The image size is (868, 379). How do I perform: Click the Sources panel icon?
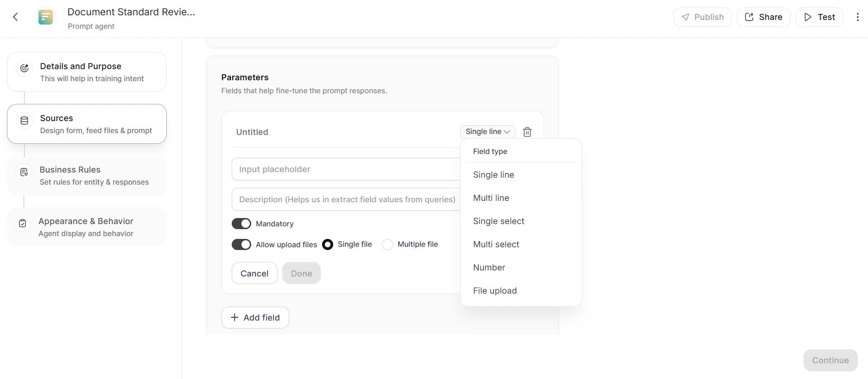coord(24,121)
